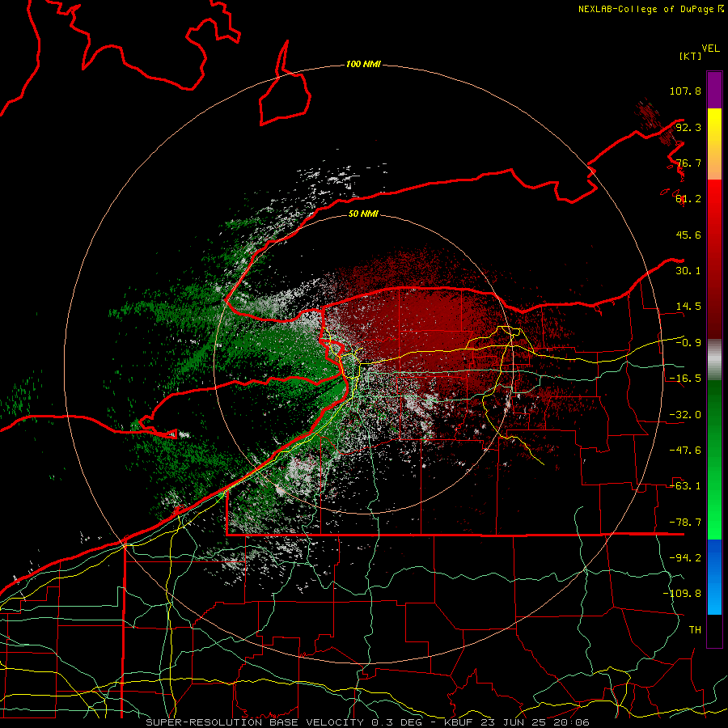Click the -109.8 velocity scale value

point(682,594)
